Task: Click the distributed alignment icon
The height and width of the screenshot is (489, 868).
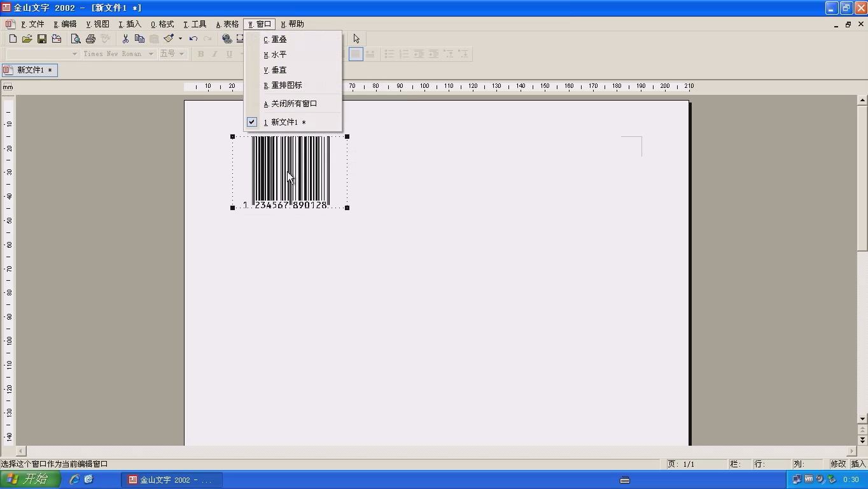Action: tap(370, 54)
